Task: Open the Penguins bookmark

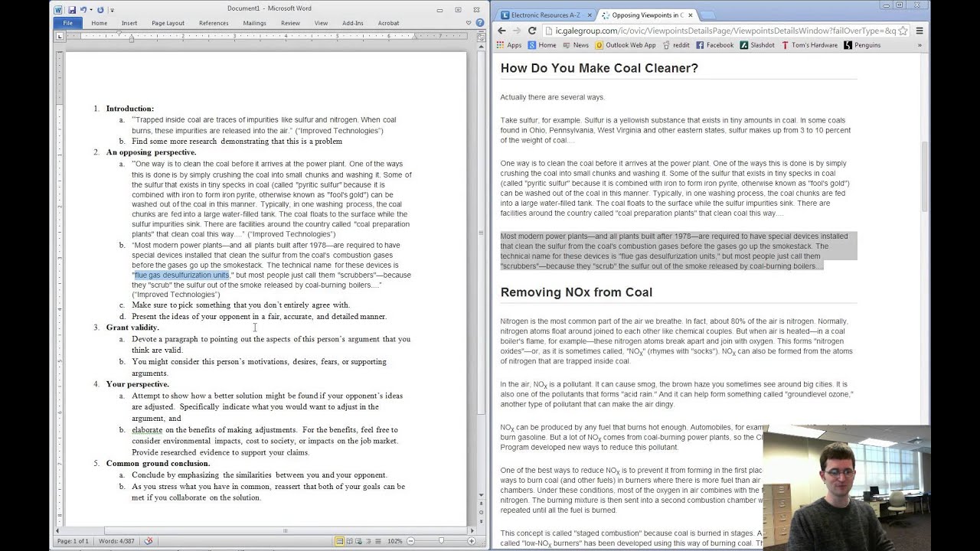Action: pyautogui.click(x=863, y=45)
